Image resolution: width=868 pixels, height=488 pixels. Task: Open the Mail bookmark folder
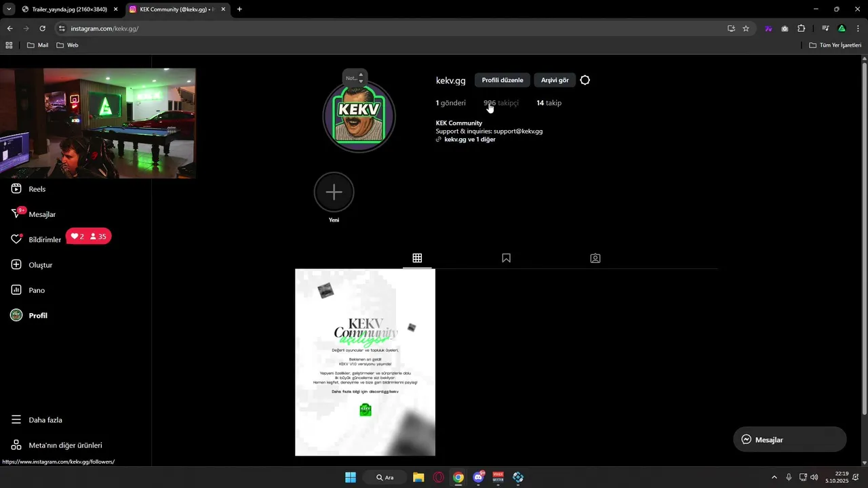click(x=37, y=45)
